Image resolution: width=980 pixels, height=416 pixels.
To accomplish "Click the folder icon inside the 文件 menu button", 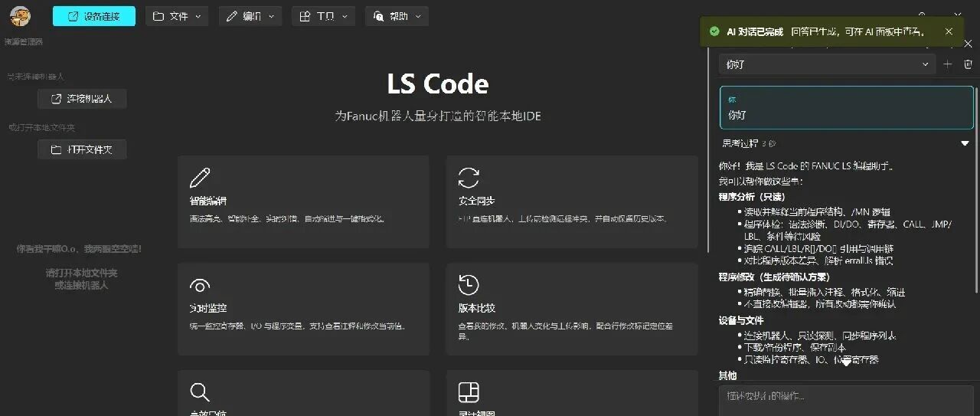I will [158, 16].
